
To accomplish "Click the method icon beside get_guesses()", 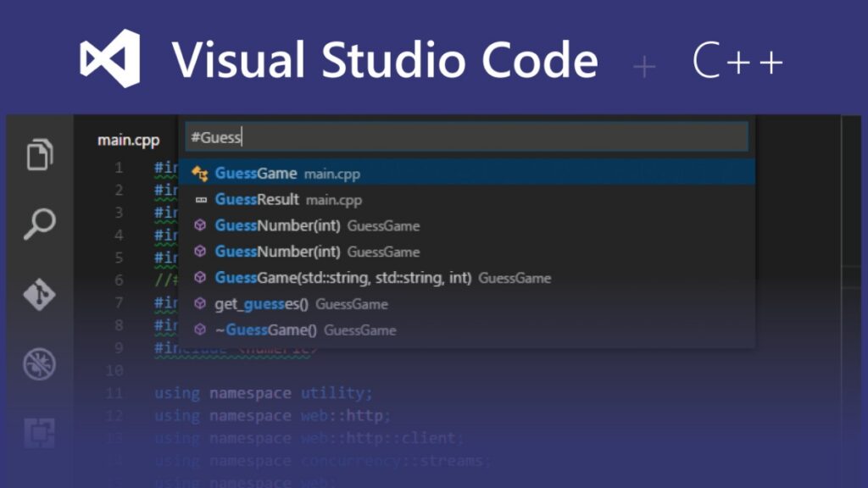I will coord(200,304).
